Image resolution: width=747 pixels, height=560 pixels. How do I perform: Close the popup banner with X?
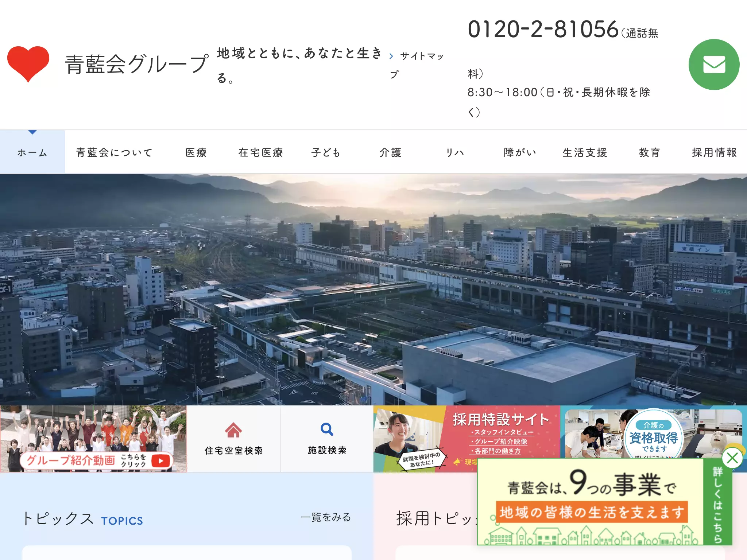point(732,458)
